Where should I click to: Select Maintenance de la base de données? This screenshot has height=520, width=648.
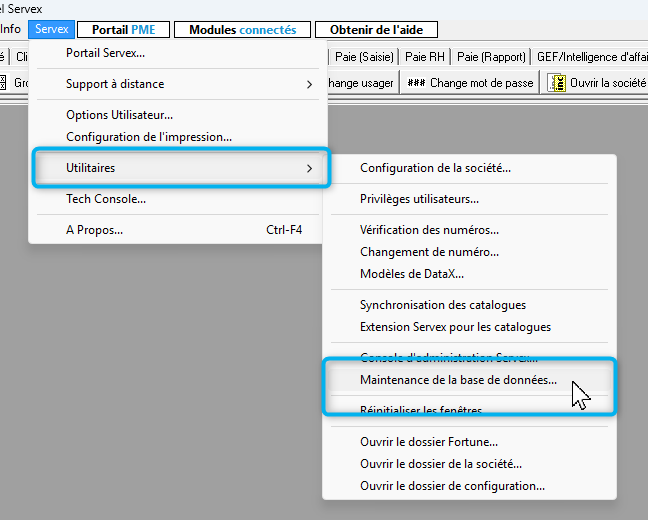tap(458, 380)
